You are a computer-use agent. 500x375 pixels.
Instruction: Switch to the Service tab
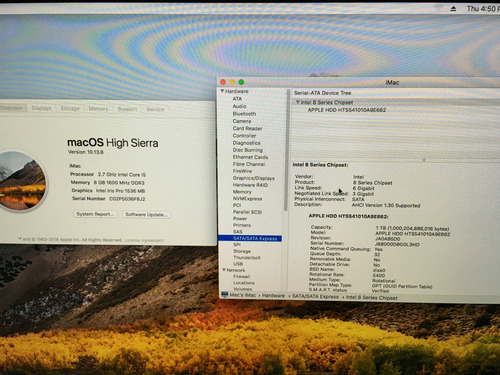coord(155,109)
